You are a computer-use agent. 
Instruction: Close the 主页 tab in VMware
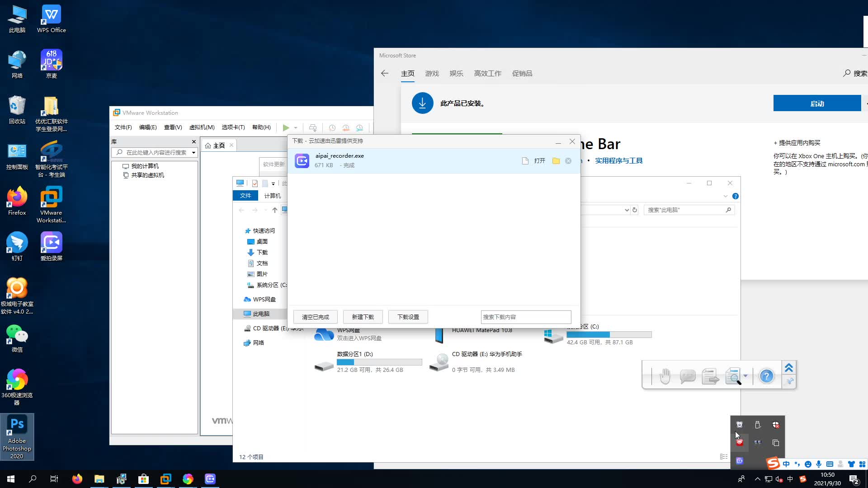point(231,145)
